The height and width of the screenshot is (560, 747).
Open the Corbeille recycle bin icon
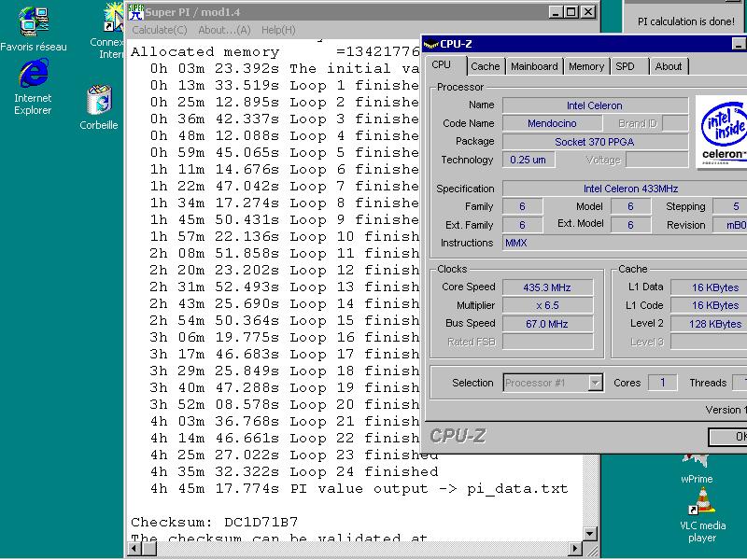tap(99, 107)
